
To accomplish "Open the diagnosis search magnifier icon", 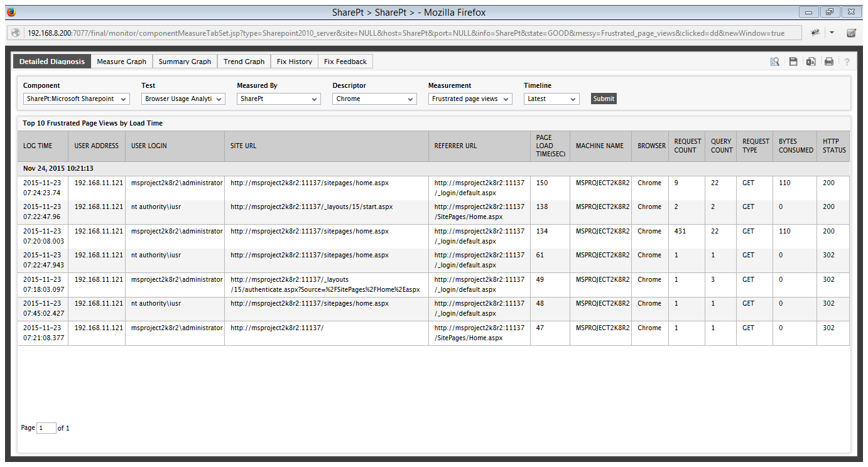I will point(775,62).
